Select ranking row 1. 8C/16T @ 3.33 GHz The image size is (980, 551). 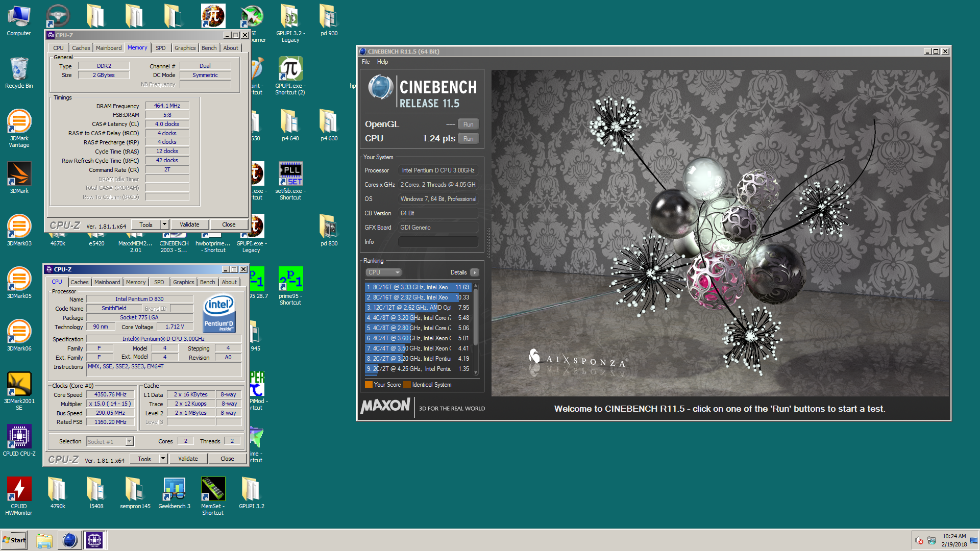click(x=418, y=287)
